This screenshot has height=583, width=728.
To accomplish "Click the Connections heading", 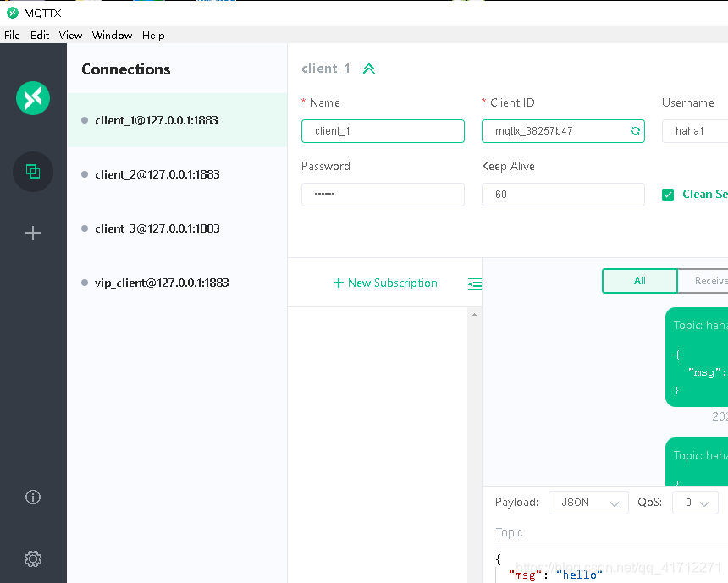I will 126,69.
